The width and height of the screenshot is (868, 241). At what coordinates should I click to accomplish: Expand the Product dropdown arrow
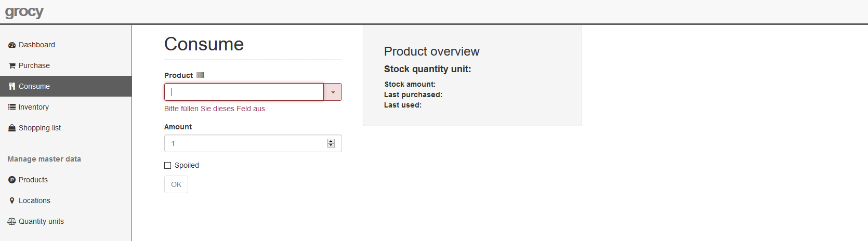click(x=333, y=92)
